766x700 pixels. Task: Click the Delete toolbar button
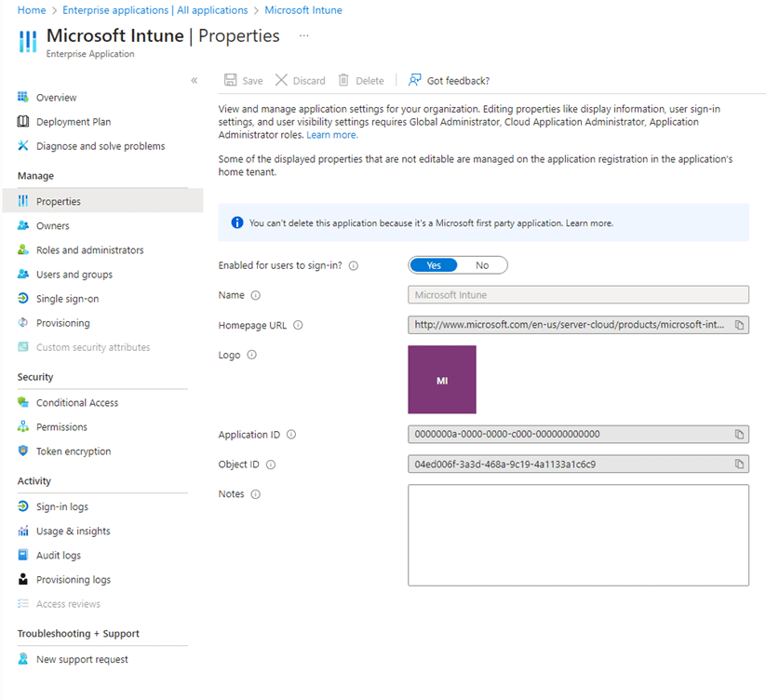(361, 81)
